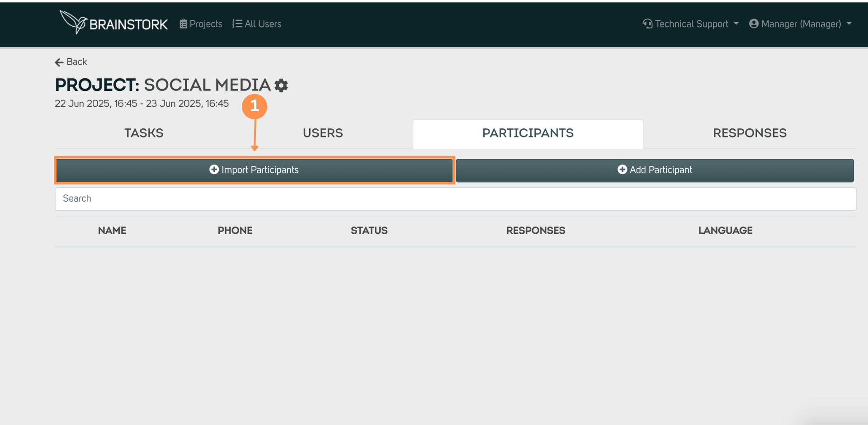Click the Name column header

coord(112,231)
